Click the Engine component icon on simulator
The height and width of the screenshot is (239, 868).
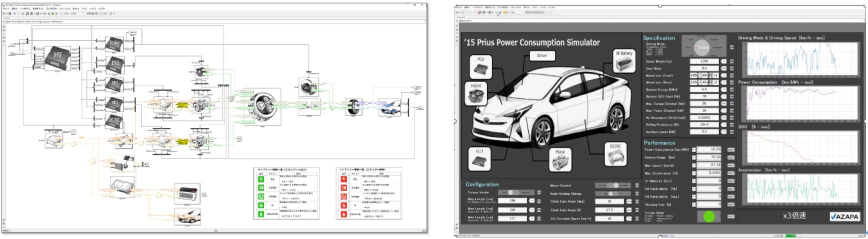475,93
